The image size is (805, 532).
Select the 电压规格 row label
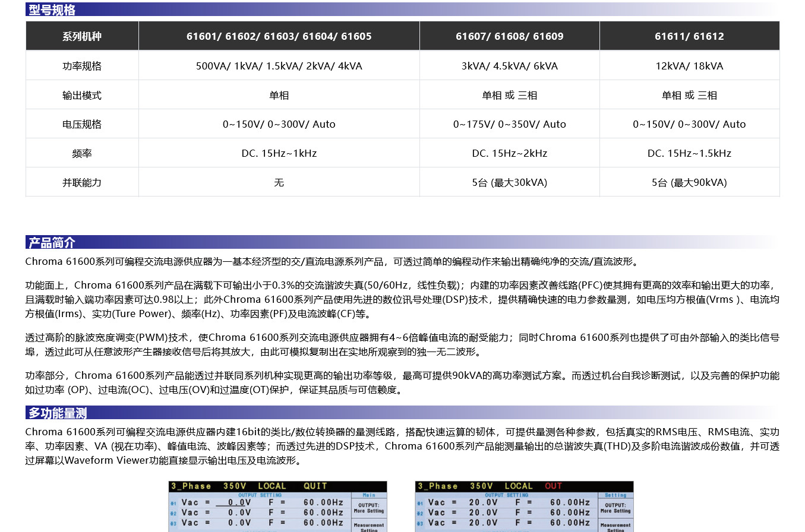[82, 124]
